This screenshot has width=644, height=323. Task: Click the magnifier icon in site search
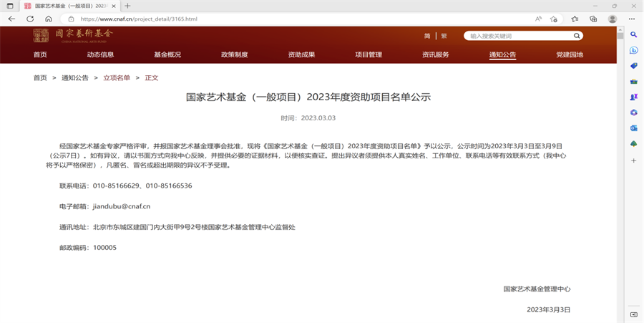coord(577,36)
